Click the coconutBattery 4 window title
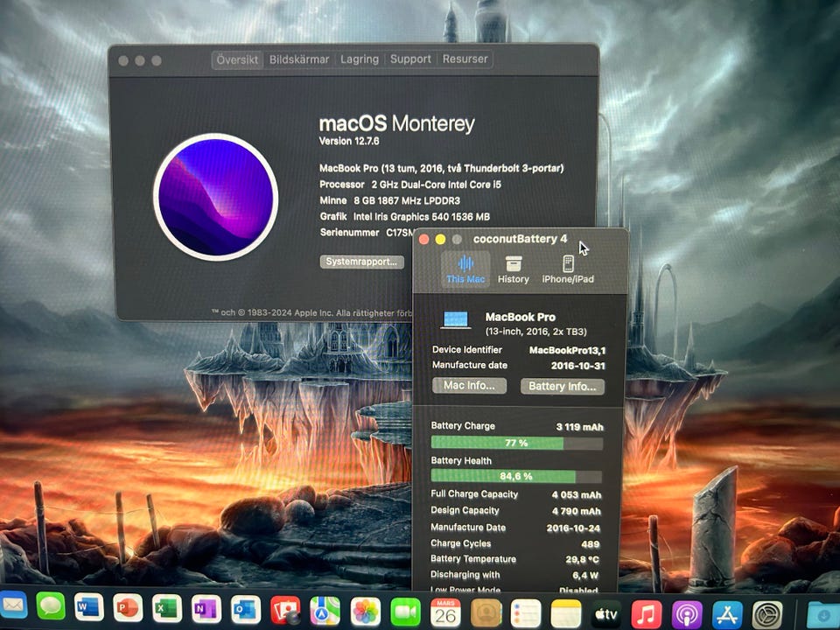Screen dimensions: 840x630 click(520, 239)
